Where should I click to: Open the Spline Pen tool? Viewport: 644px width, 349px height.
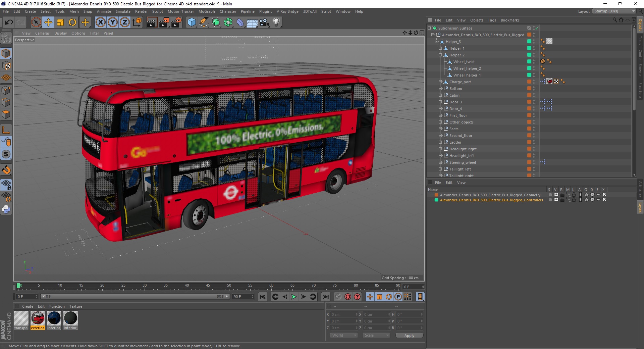pos(204,22)
